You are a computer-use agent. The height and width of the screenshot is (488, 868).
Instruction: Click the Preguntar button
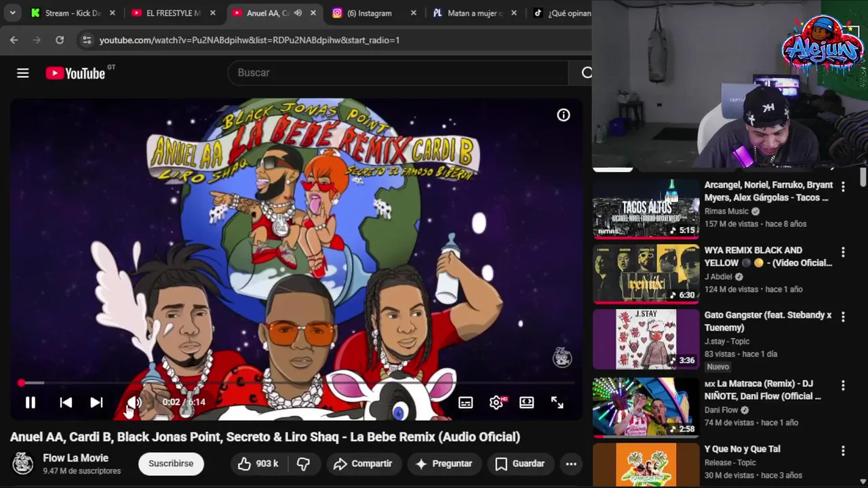coord(443,464)
